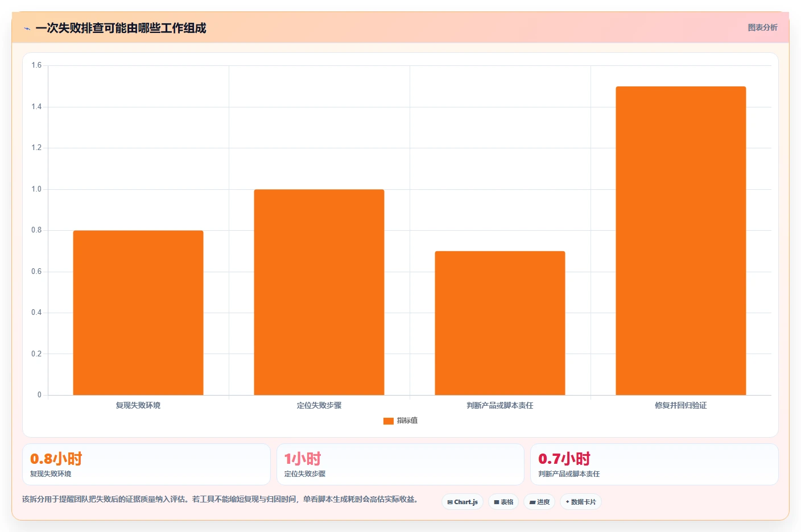Click x-axis label 复现失败环境
801x532 pixels.
coord(138,405)
